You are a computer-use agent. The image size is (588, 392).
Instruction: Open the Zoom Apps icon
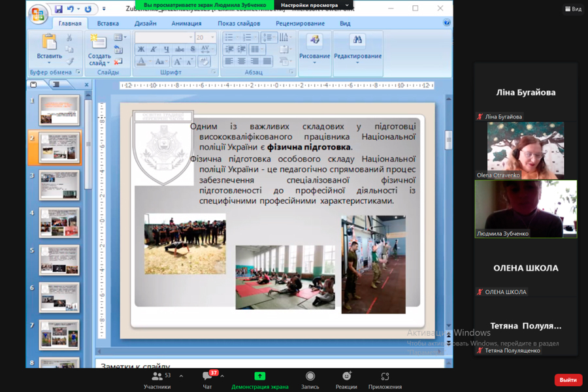(x=385, y=377)
